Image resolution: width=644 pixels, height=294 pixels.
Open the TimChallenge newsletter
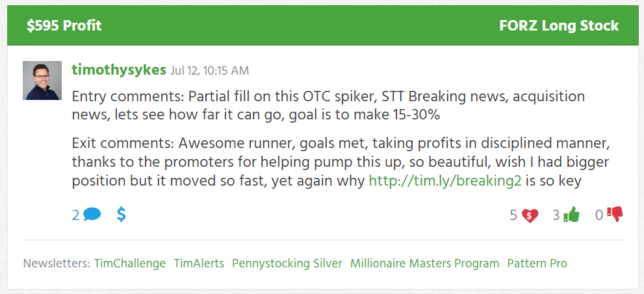click(x=130, y=263)
